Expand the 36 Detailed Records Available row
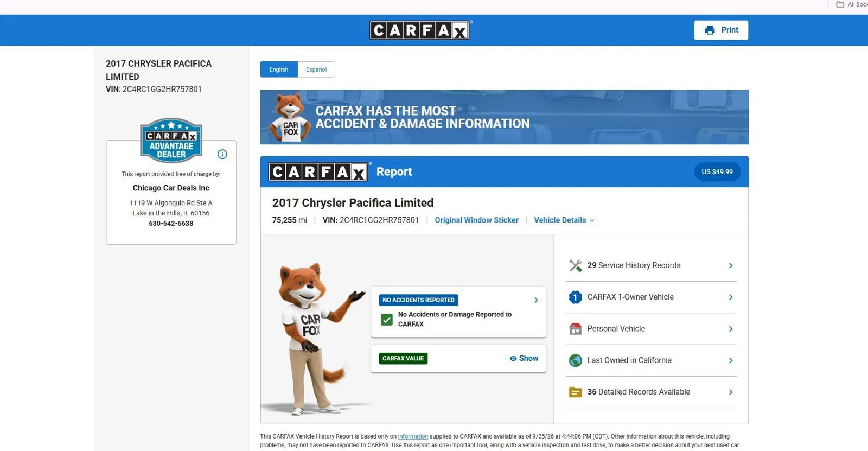Screen dimensions: 868x451 point(651,392)
